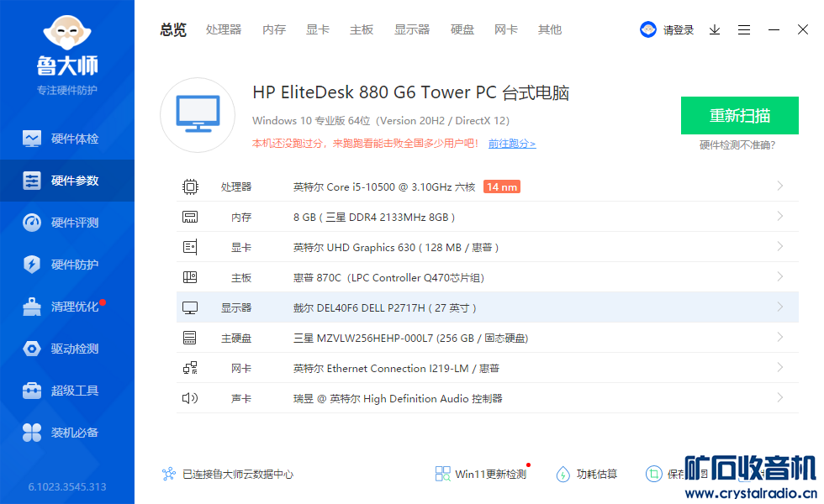Image resolution: width=824 pixels, height=504 pixels.
Task: Click the Win11更新检测 windows icon
Action: point(442,474)
